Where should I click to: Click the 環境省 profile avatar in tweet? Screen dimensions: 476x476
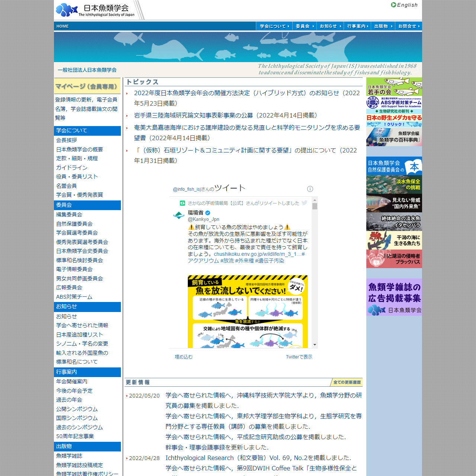179,215
